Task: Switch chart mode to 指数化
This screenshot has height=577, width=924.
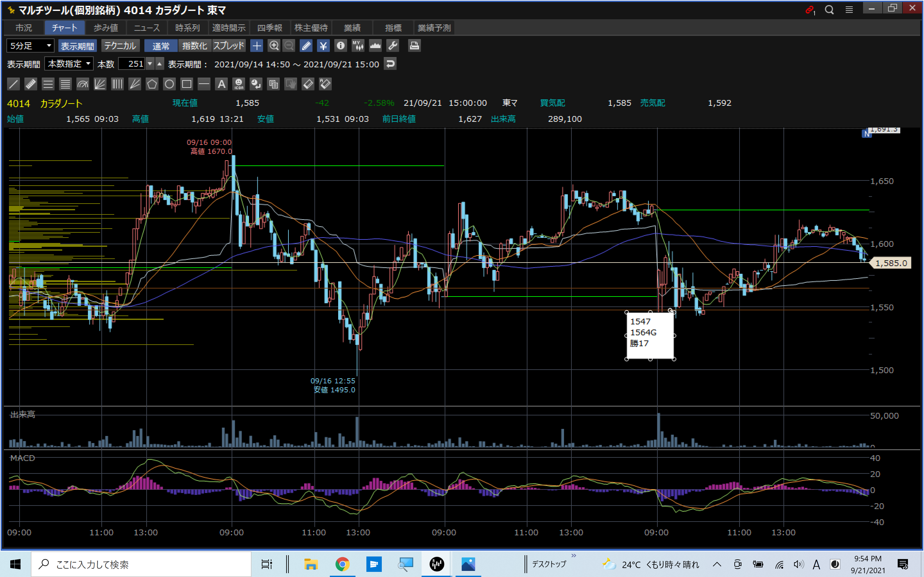Action: coord(194,46)
